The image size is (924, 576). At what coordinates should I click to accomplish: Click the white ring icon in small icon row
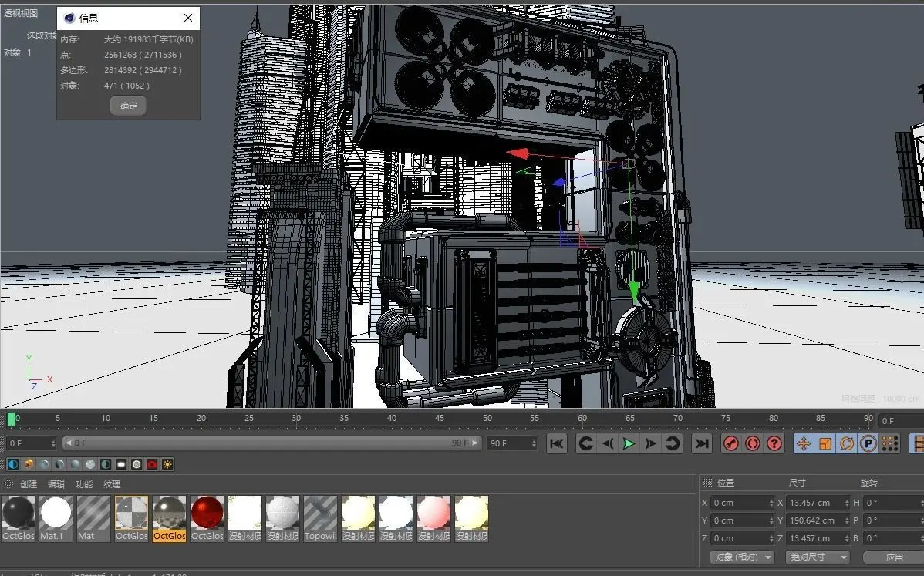tap(137, 464)
